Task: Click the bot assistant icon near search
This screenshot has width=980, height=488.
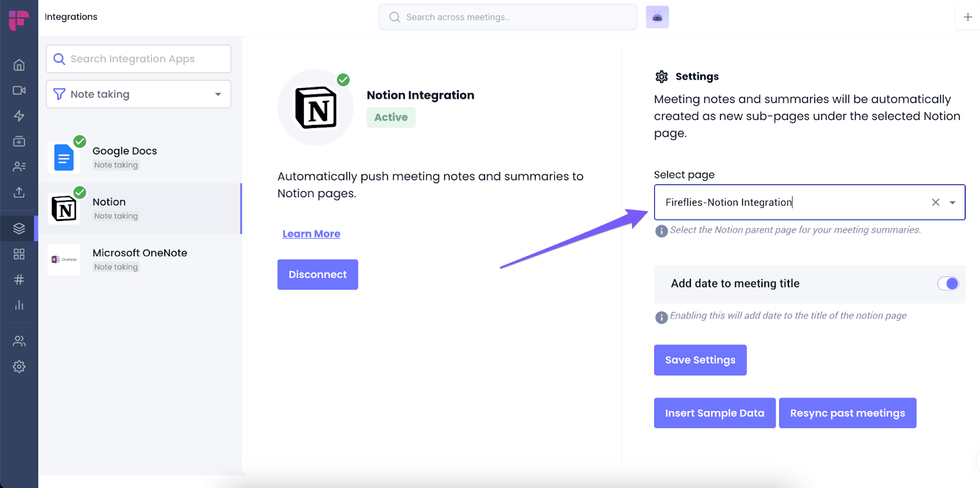Action: (657, 17)
